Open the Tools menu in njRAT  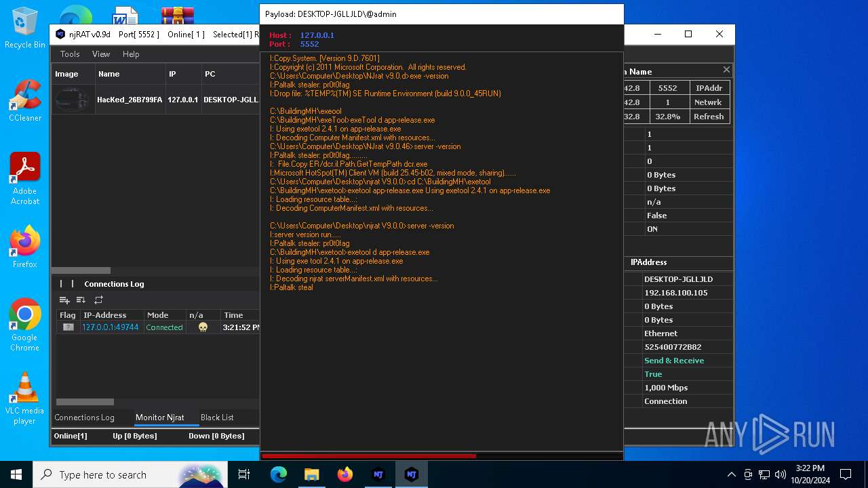tap(70, 54)
